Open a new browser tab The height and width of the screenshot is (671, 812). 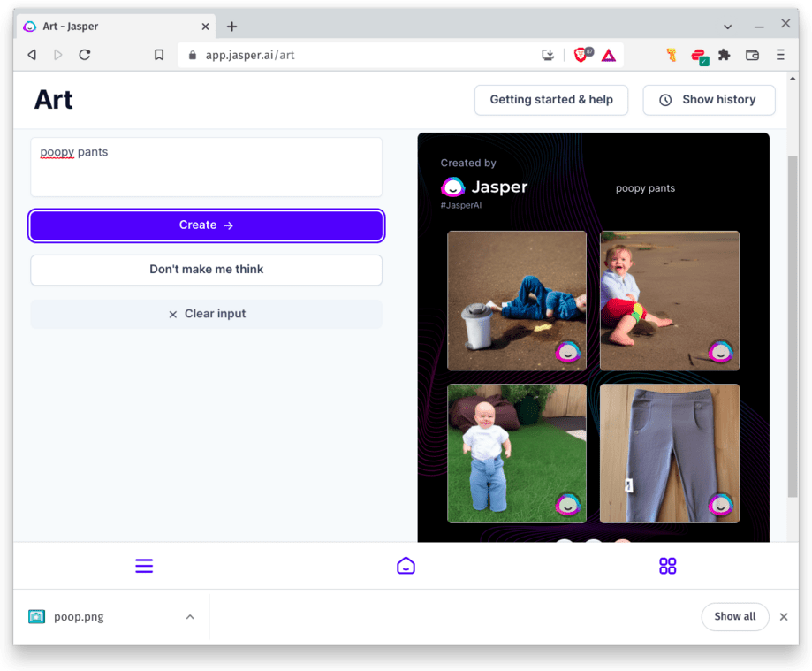pyautogui.click(x=232, y=27)
